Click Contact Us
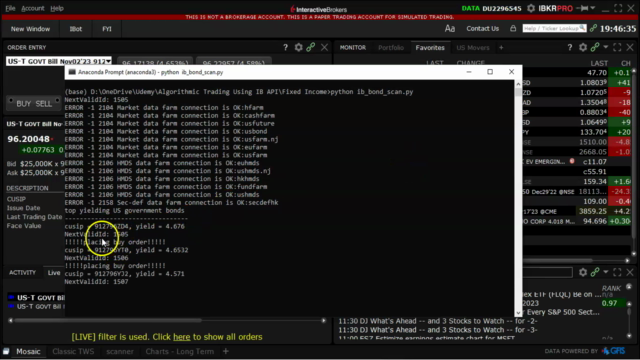The height and width of the screenshot is (360, 640). click(482, 29)
